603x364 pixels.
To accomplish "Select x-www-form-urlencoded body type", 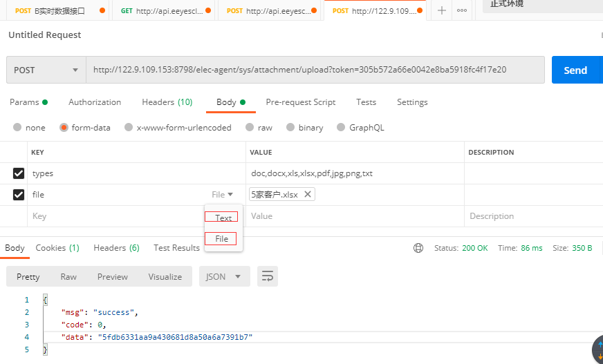I will [x=129, y=127].
